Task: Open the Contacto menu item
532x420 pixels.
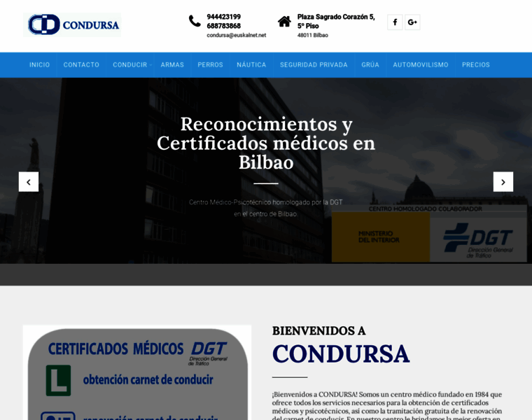Action: 81,65
